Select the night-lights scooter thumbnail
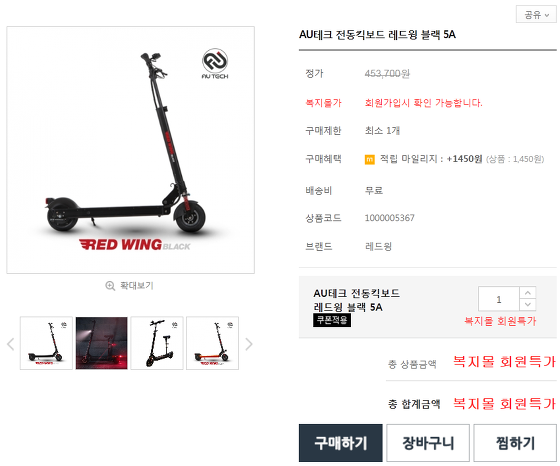The height and width of the screenshot is (466, 560). pyautogui.click(x=102, y=343)
